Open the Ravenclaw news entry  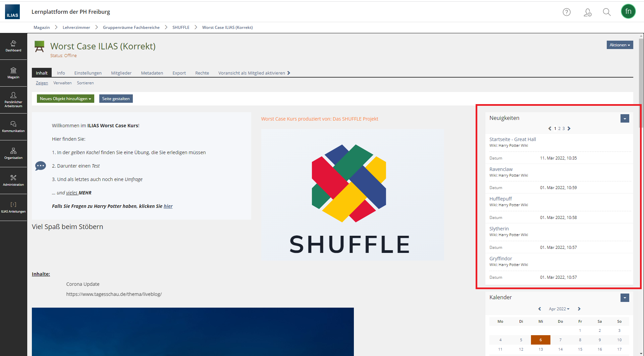coord(501,169)
